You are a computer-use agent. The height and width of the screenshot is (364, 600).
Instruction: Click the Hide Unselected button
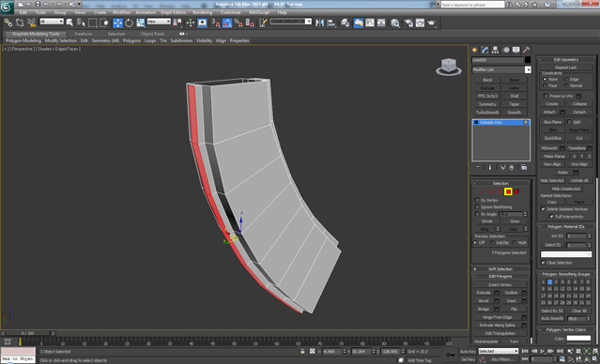pyautogui.click(x=566, y=189)
